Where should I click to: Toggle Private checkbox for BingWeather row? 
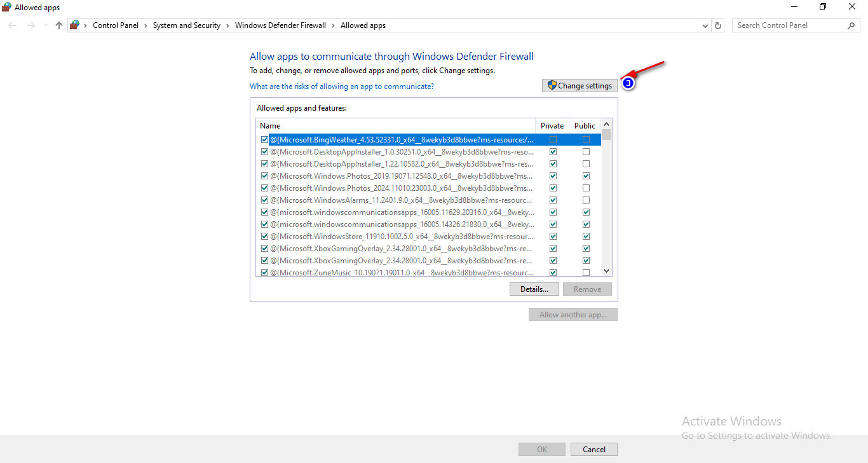click(x=553, y=139)
